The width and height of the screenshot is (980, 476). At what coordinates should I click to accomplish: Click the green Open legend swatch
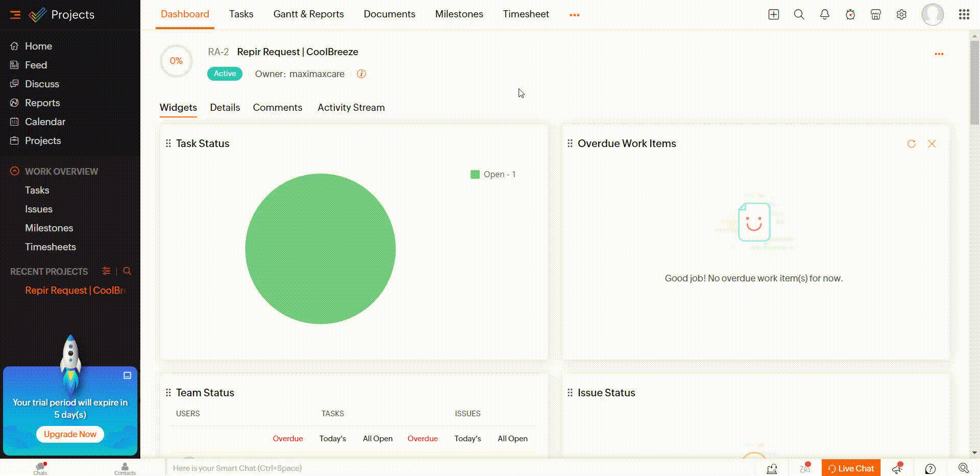(x=475, y=175)
